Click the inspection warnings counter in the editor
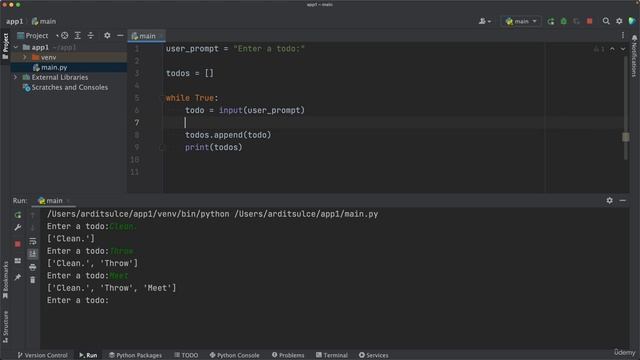640x360 pixels. pos(599,49)
